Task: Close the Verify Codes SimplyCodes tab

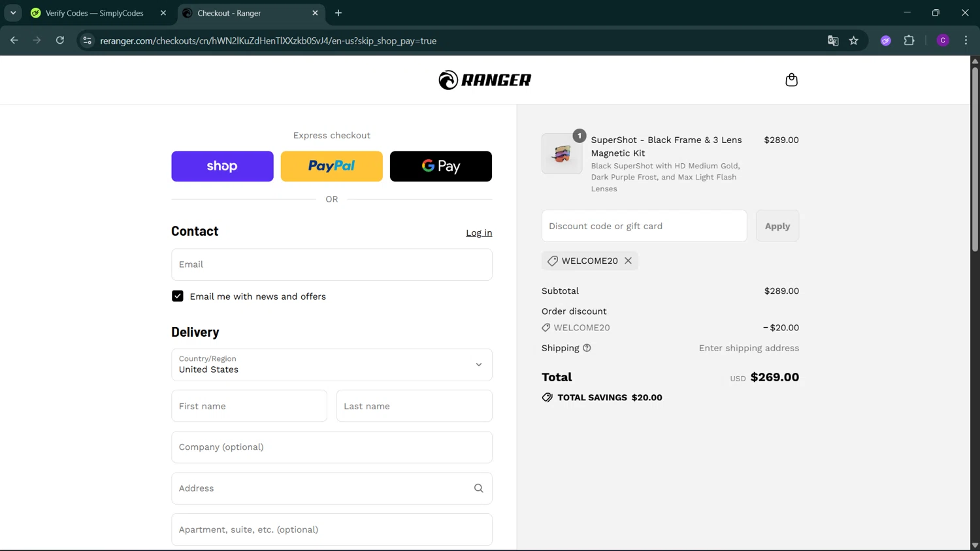Action: pos(163,13)
